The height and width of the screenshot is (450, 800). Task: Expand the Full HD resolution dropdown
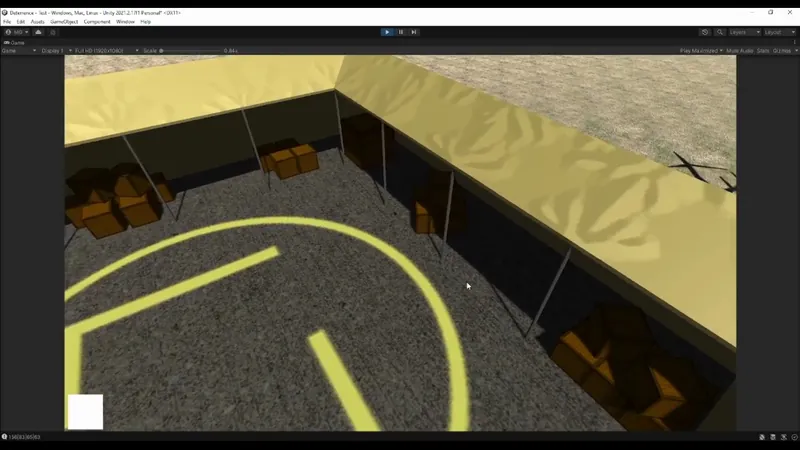(106, 51)
